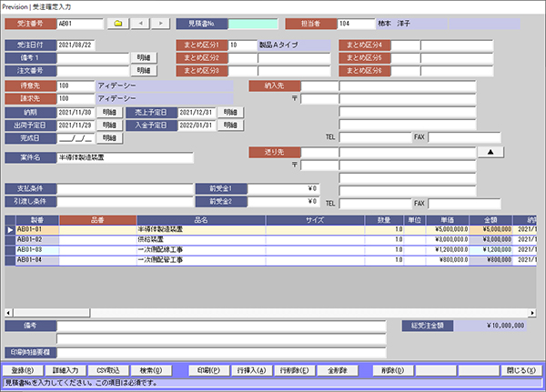Click the 明細 button beside 納期 date
Image resolution: width=546 pixels, height=392 pixels.
coord(109,113)
